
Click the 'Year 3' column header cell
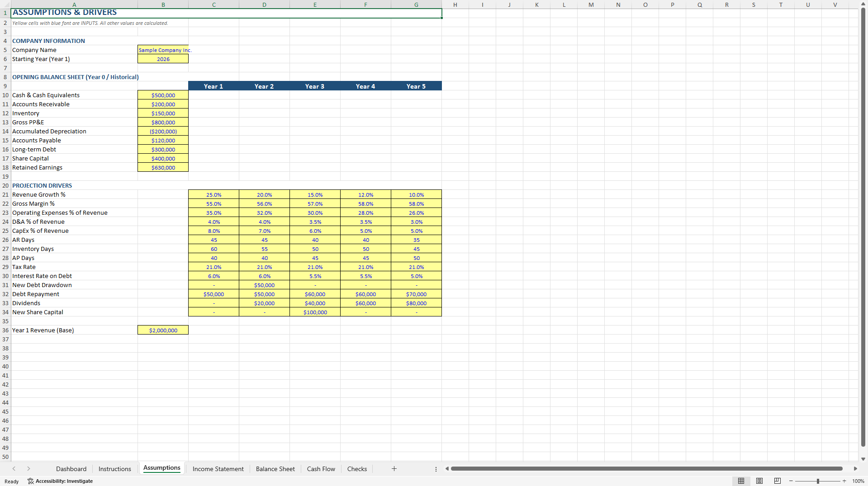click(x=315, y=86)
